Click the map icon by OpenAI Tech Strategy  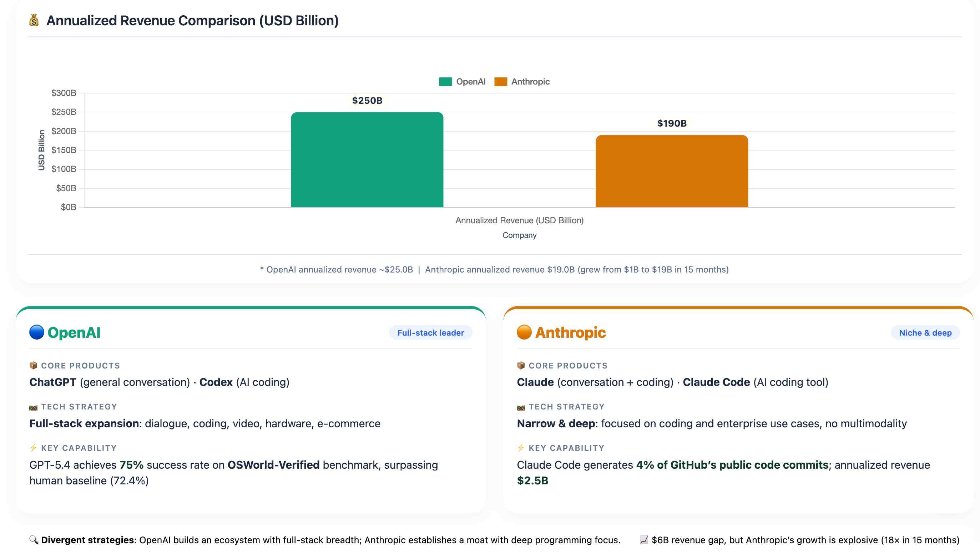[x=33, y=407]
